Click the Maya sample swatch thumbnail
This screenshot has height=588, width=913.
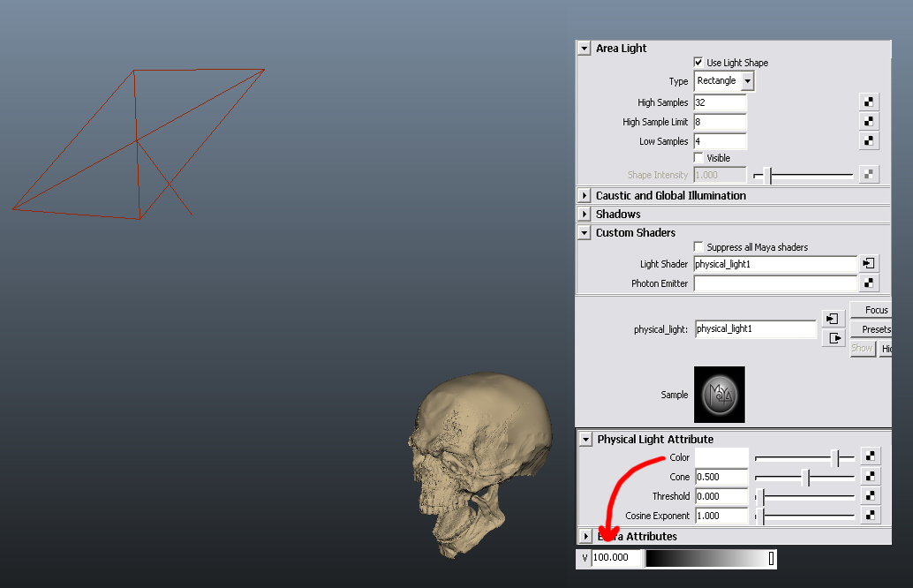click(x=719, y=395)
